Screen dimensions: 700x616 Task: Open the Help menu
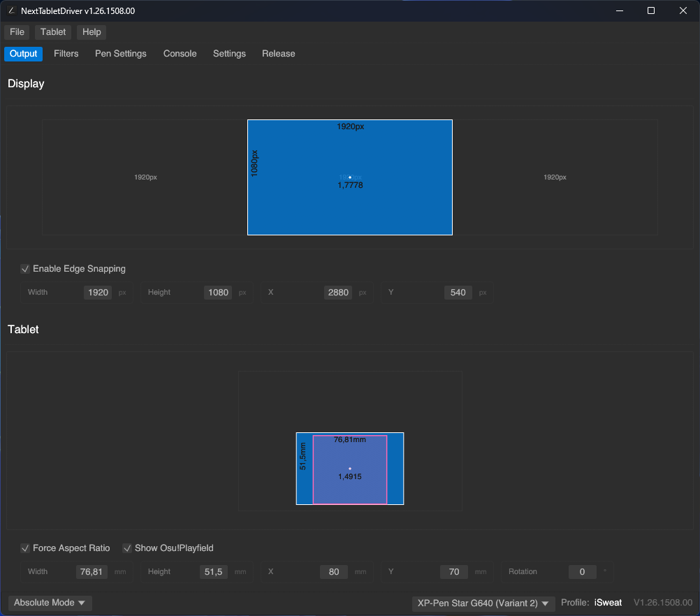pyautogui.click(x=92, y=32)
